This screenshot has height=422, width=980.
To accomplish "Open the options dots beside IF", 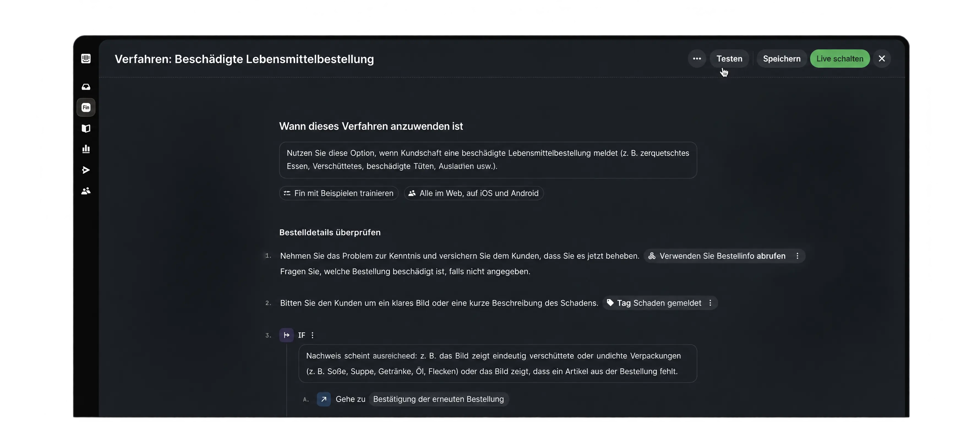I will pos(312,335).
